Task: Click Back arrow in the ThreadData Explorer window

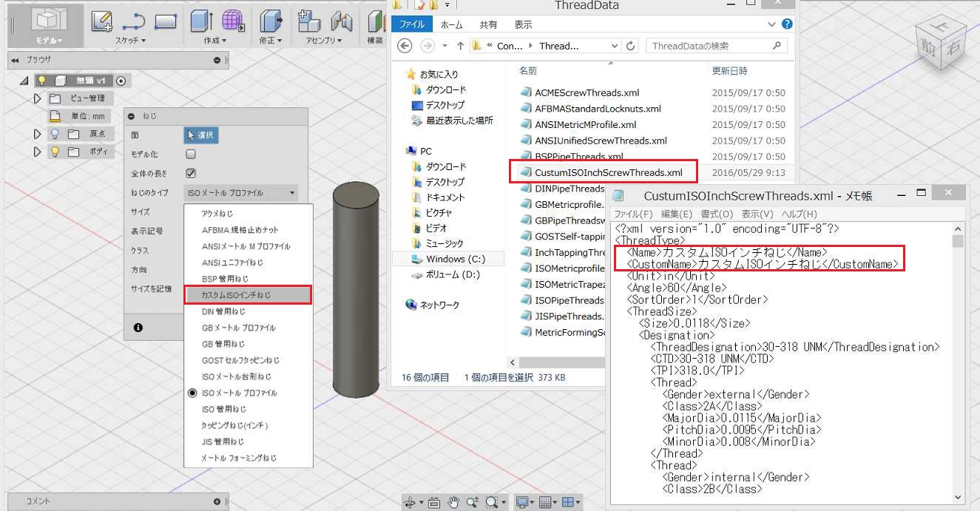Action: point(405,46)
